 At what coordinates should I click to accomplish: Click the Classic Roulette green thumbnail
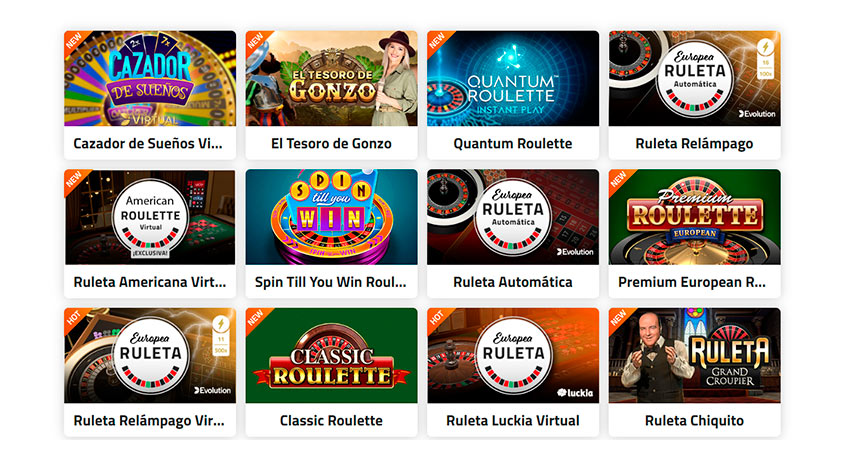(332, 355)
